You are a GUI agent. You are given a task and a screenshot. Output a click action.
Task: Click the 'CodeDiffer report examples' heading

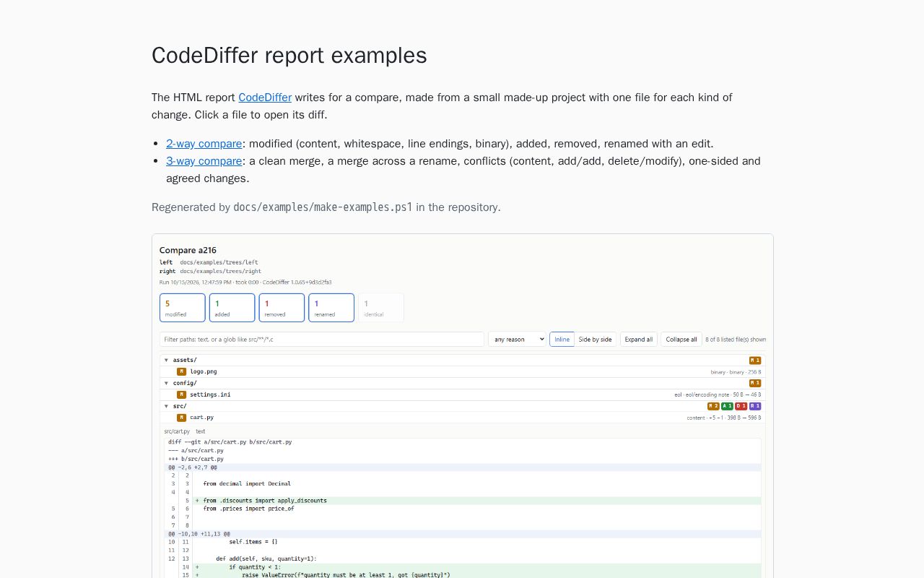click(x=289, y=56)
